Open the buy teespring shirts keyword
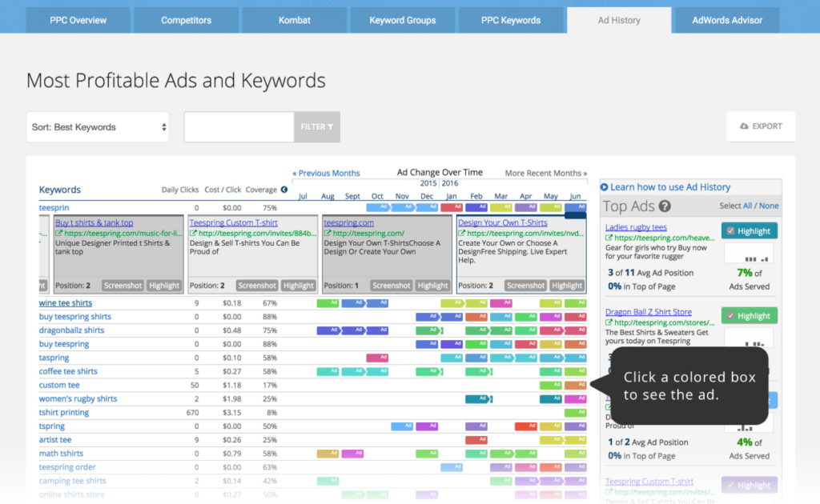The image size is (820, 504). (x=74, y=317)
